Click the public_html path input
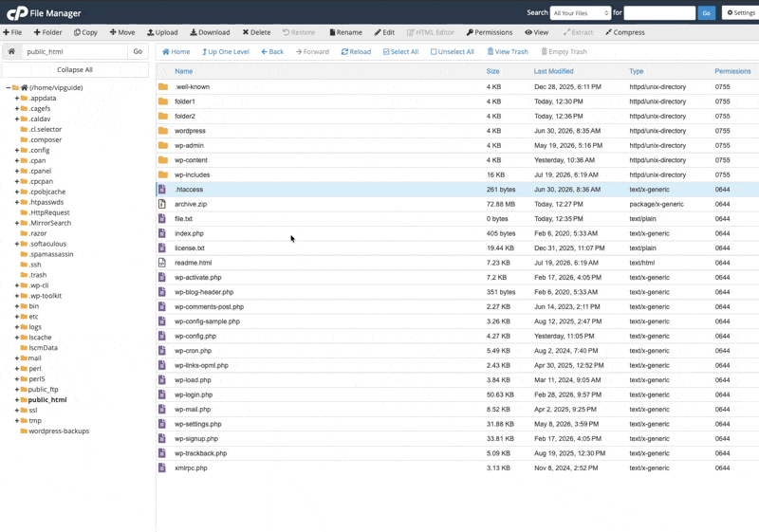 (75, 51)
